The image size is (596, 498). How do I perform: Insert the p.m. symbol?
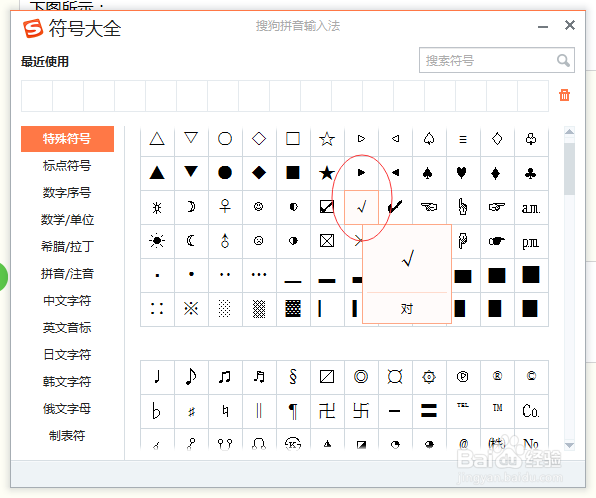pyautogui.click(x=531, y=241)
